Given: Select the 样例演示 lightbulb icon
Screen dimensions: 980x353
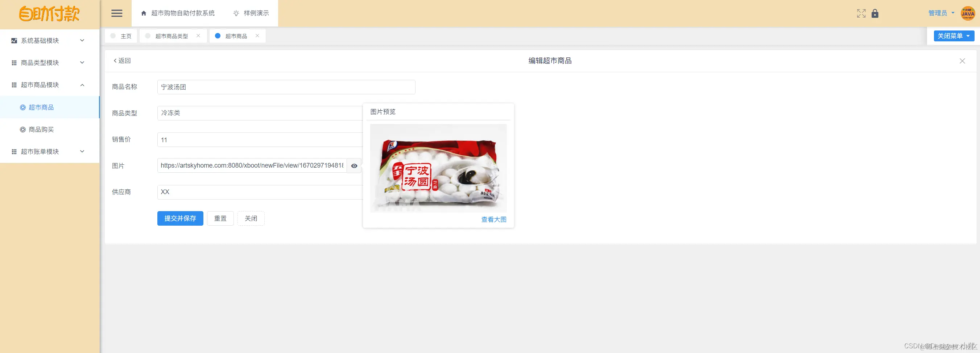Looking at the screenshot, I should (x=236, y=13).
